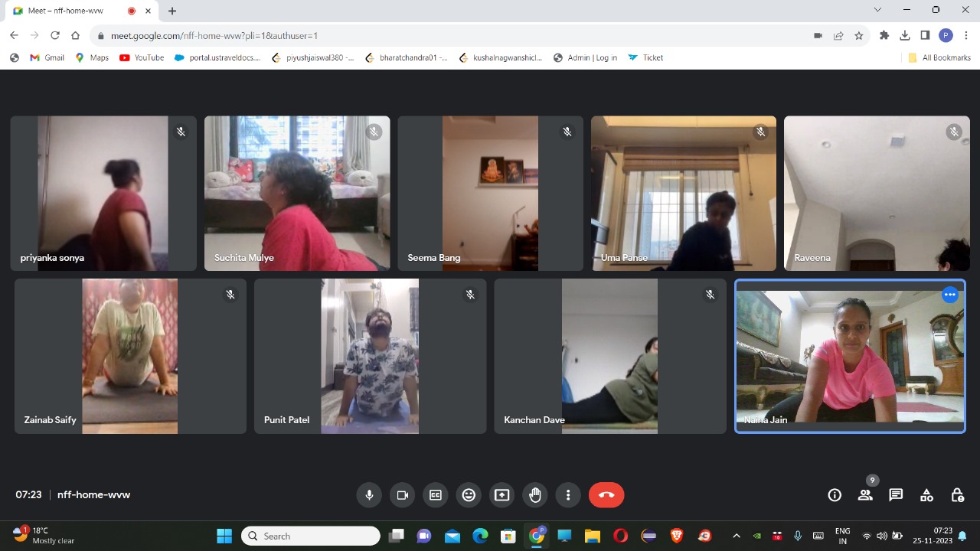This screenshot has width=980, height=551.
Task: Turn on closed captions
Action: [436, 495]
